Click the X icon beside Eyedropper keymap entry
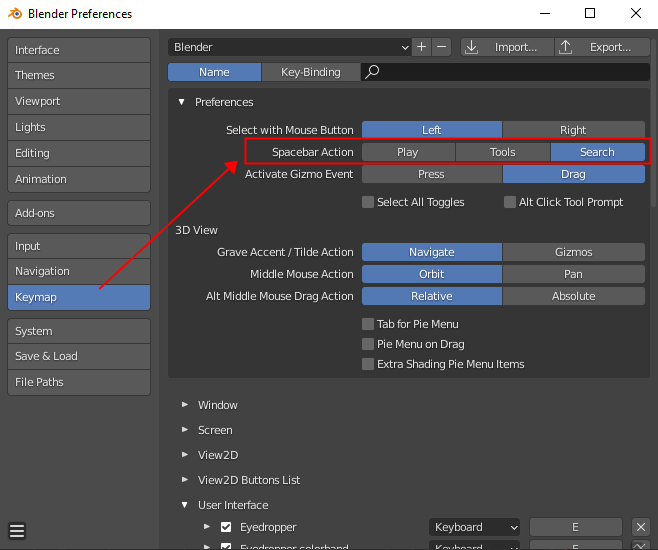The width and height of the screenshot is (658, 550). (x=641, y=527)
